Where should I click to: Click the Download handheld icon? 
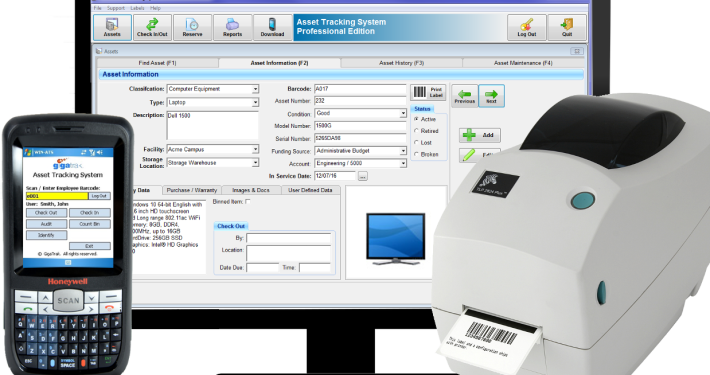point(272,27)
